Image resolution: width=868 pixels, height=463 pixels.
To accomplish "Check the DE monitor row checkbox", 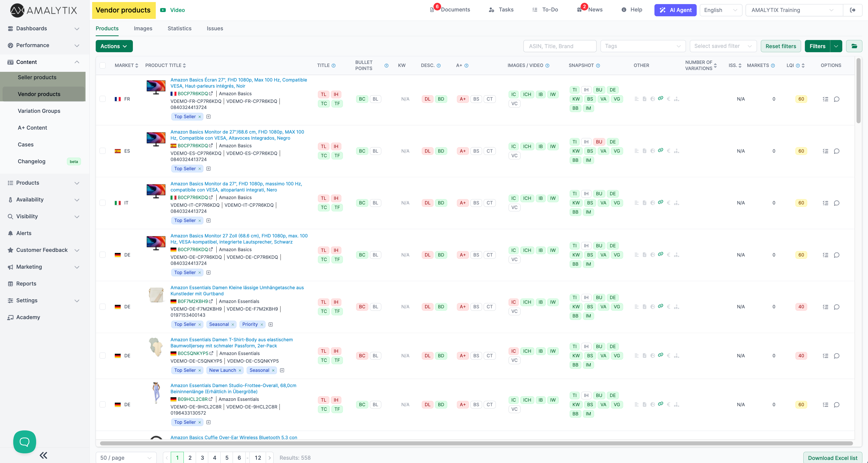I will [x=103, y=255].
